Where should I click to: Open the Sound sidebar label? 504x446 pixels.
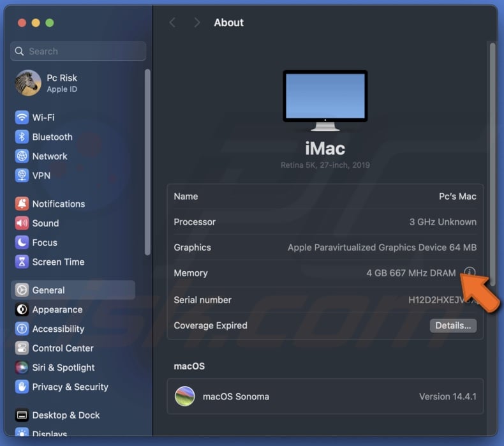pos(46,223)
